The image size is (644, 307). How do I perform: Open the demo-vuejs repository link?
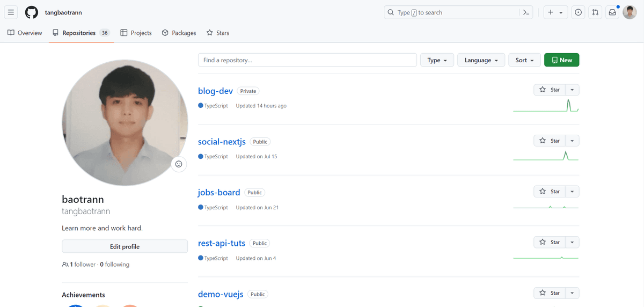[221, 294]
